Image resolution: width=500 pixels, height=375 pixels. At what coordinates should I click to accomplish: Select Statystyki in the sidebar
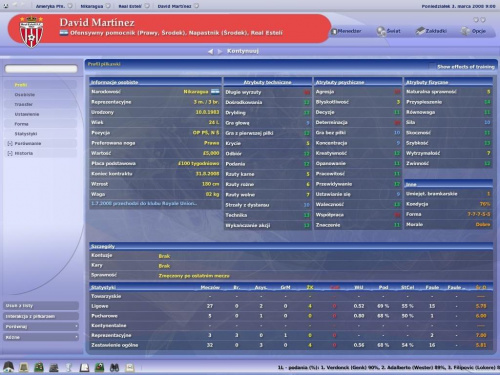[x=26, y=134]
